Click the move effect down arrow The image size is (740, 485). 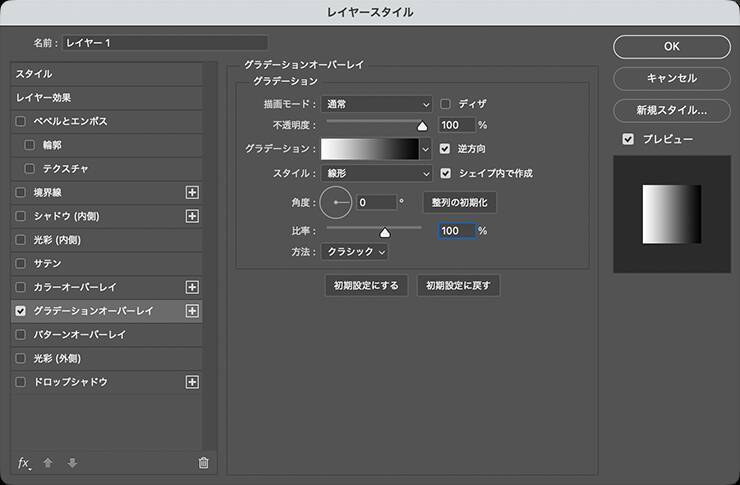coord(72,463)
